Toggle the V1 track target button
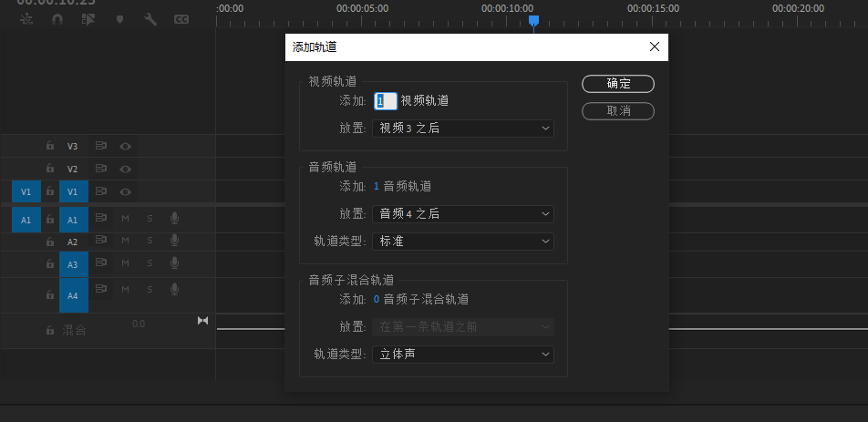The image size is (868, 422). [73, 191]
